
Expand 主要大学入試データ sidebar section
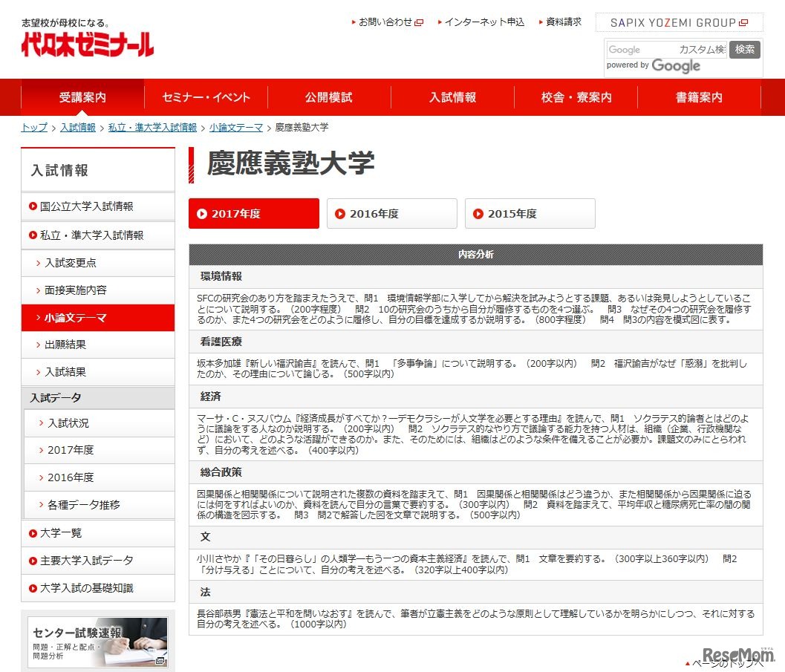click(x=87, y=561)
